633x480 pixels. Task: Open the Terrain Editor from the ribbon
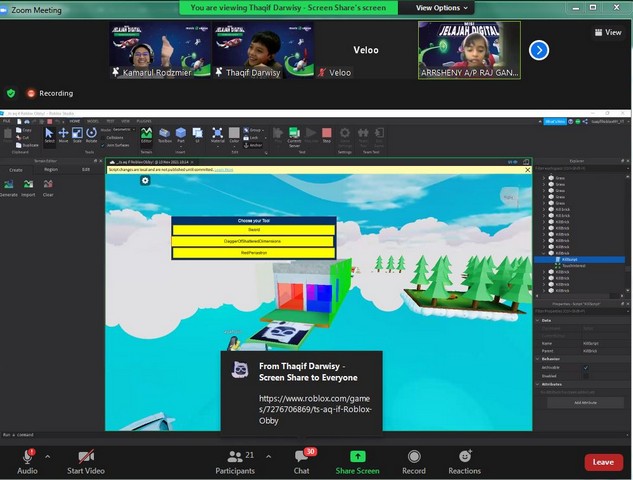[146, 135]
